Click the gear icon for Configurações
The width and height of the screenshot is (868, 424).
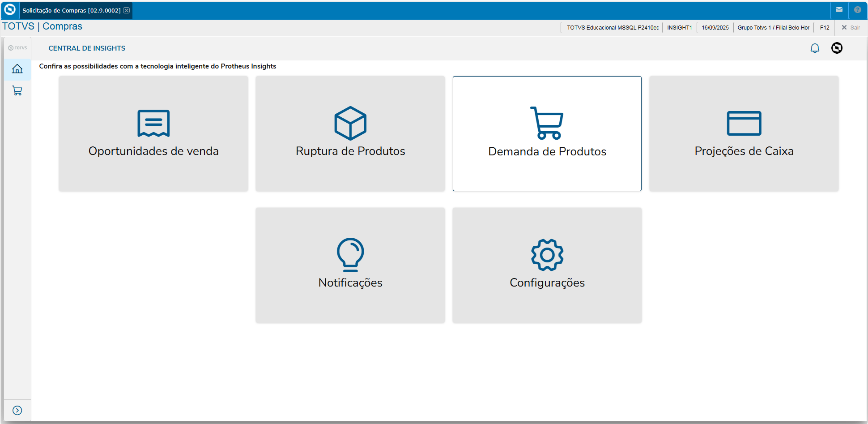(x=547, y=255)
